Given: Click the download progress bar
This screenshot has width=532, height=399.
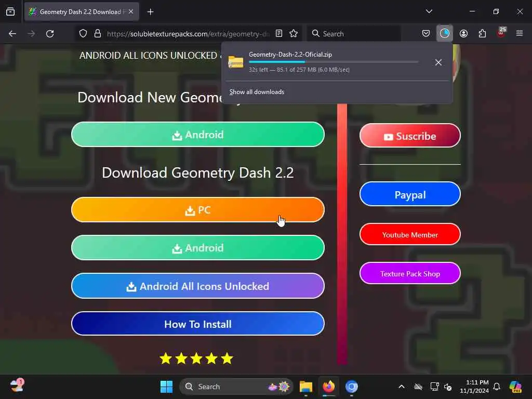Looking at the screenshot, I should 334,62.
